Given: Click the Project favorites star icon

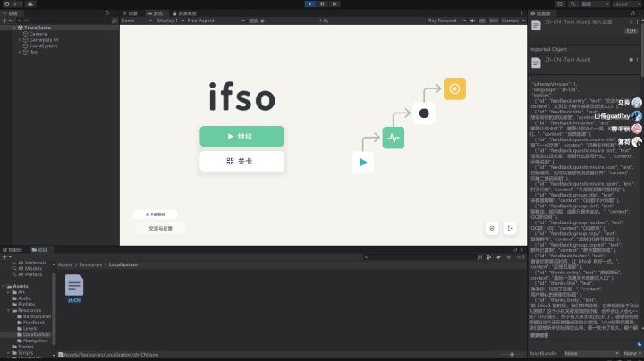Looking at the screenshot, I should coord(508,257).
